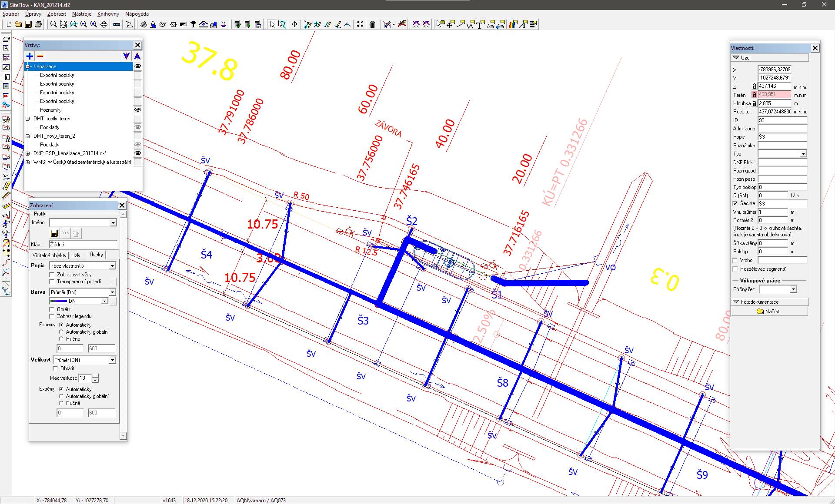
Task: Click the Save floppy disk icon
Action: [28, 24]
